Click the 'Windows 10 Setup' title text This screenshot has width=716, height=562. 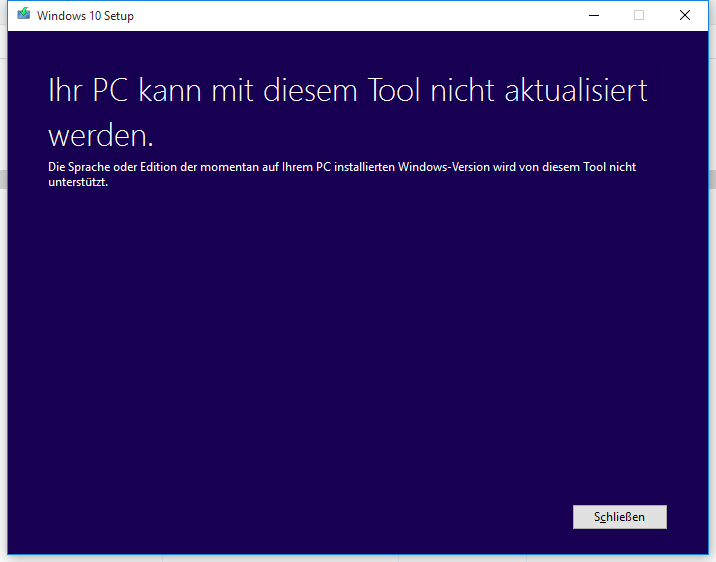[85, 16]
